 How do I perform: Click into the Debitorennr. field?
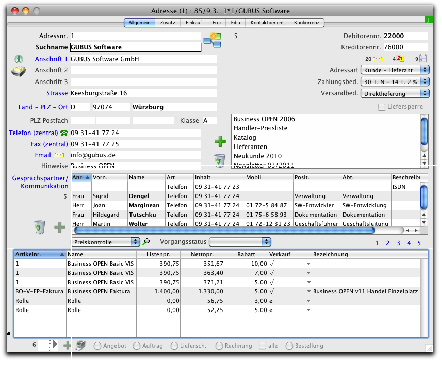[x=405, y=36]
